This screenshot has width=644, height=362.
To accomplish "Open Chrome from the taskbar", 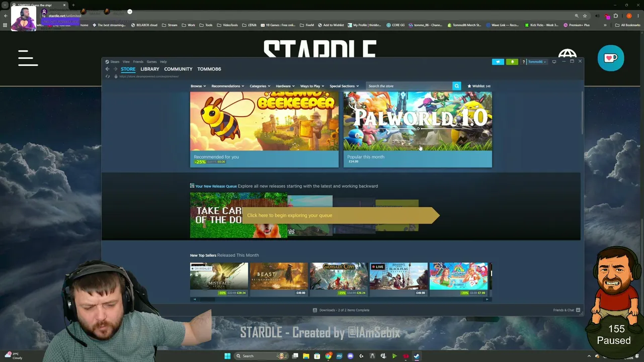I will click(x=328, y=356).
